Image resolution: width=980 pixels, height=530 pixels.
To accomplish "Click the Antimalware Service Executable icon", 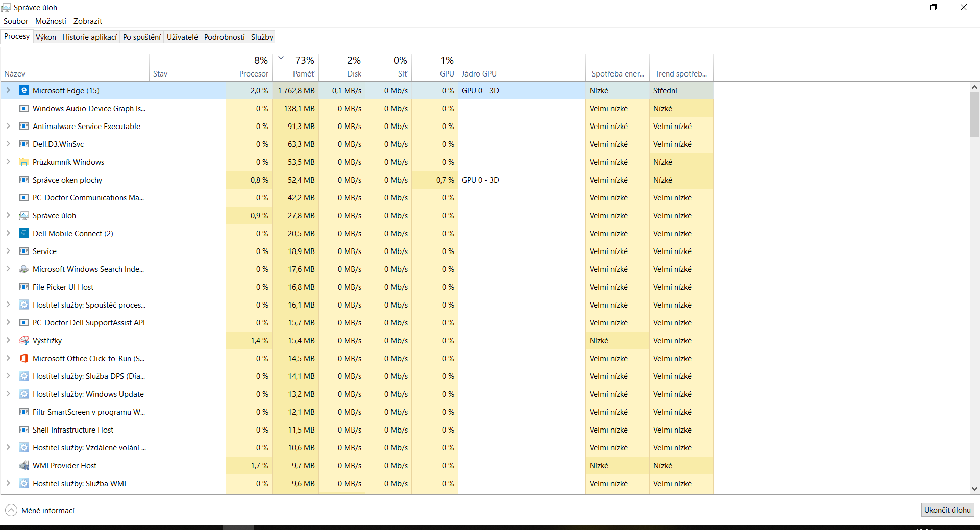I will click(23, 127).
